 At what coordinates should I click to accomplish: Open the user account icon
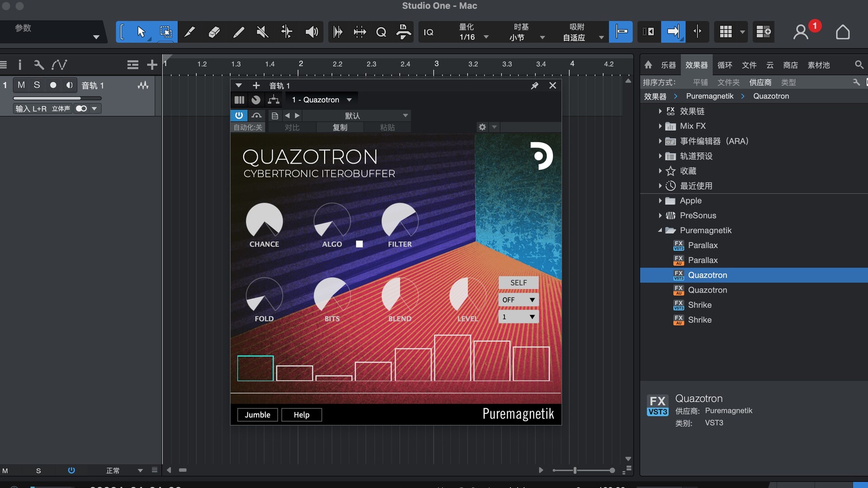click(801, 32)
